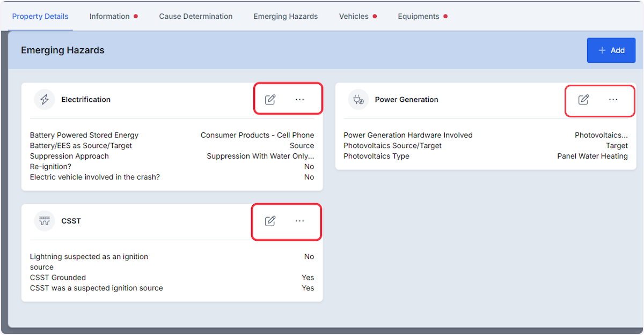Screen dimensions: 644x335
Task: Go to the Cause Determination tab
Action: (x=196, y=16)
